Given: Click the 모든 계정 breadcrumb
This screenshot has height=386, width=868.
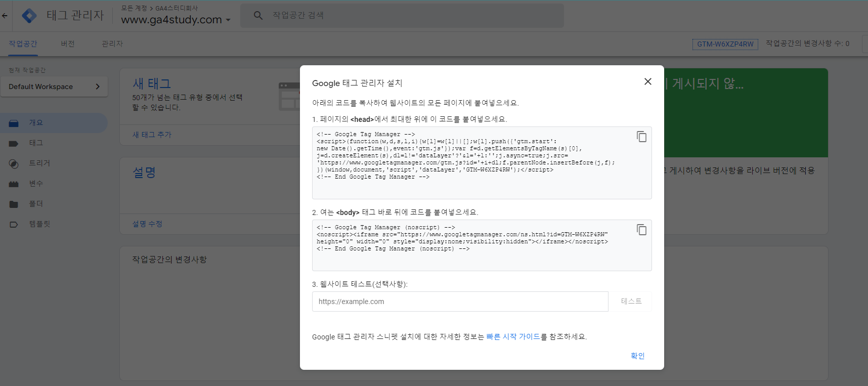Looking at the screenshot, I should coord(134,8).
